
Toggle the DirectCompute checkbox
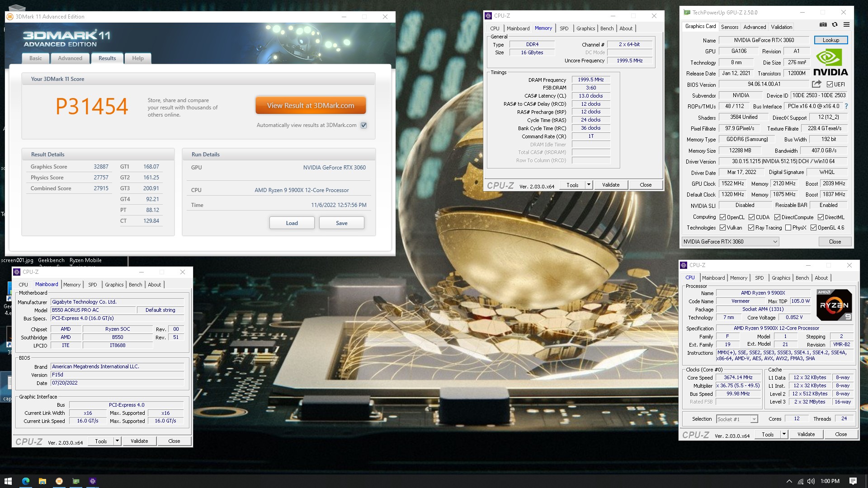[x=777, y=217]
